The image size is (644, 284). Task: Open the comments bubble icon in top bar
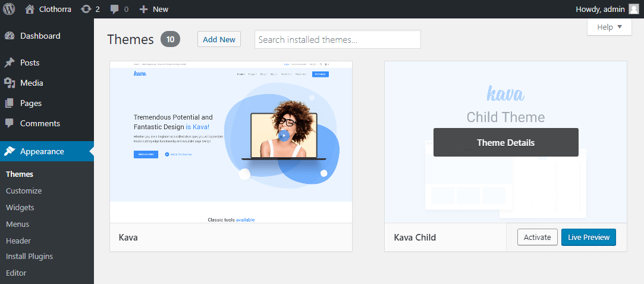pos(115,9)
